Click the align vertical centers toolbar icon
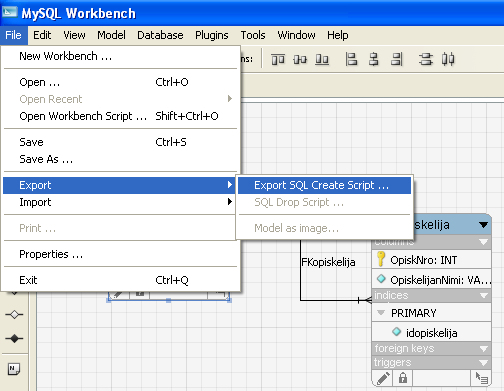Screen dimensions: 504x391 (x=300, y=60)
